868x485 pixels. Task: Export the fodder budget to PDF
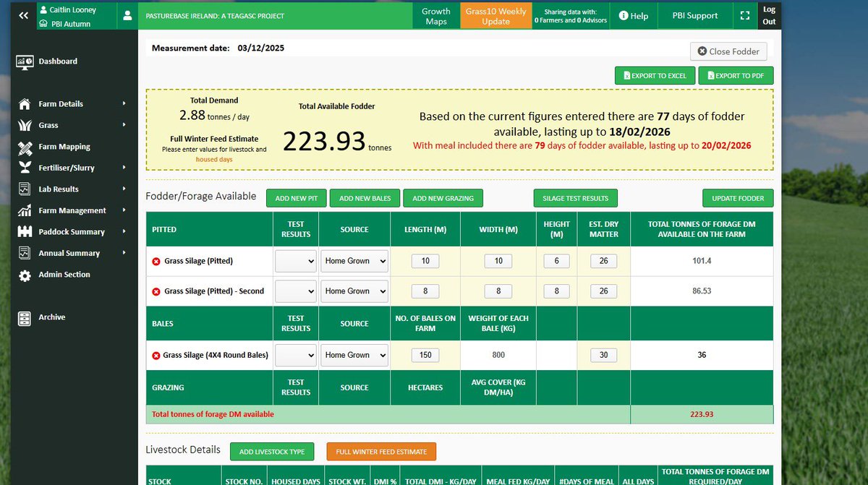tap(737, 76)
